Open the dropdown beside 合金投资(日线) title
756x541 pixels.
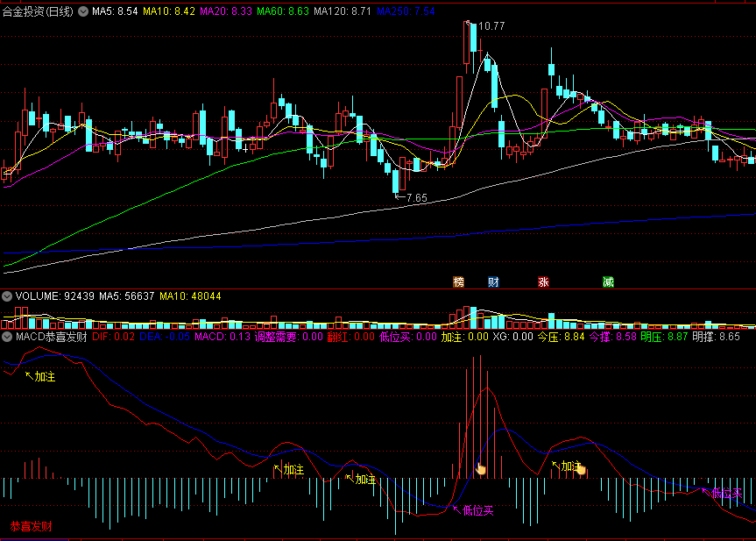pyautogui.click(x=83, y=11)
